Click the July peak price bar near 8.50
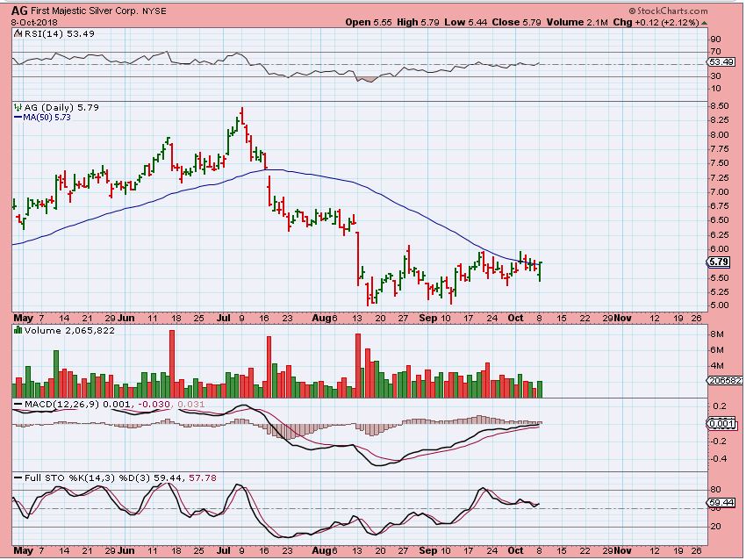 click(x=241, y=116)
